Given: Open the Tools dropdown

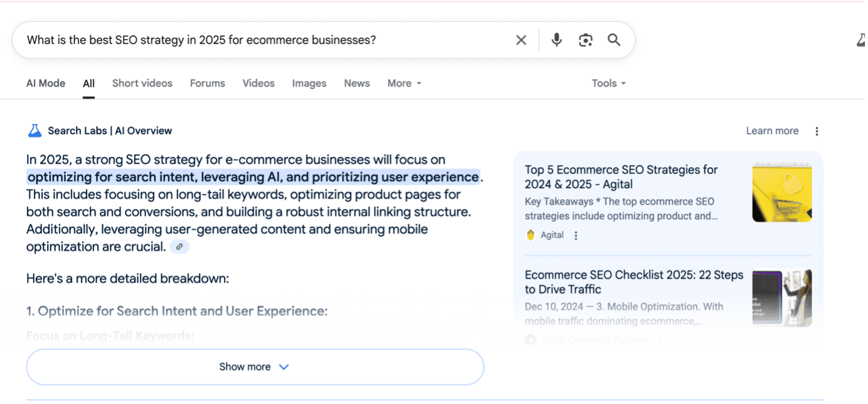Looking at the screenshot, I should coord(609,83).
